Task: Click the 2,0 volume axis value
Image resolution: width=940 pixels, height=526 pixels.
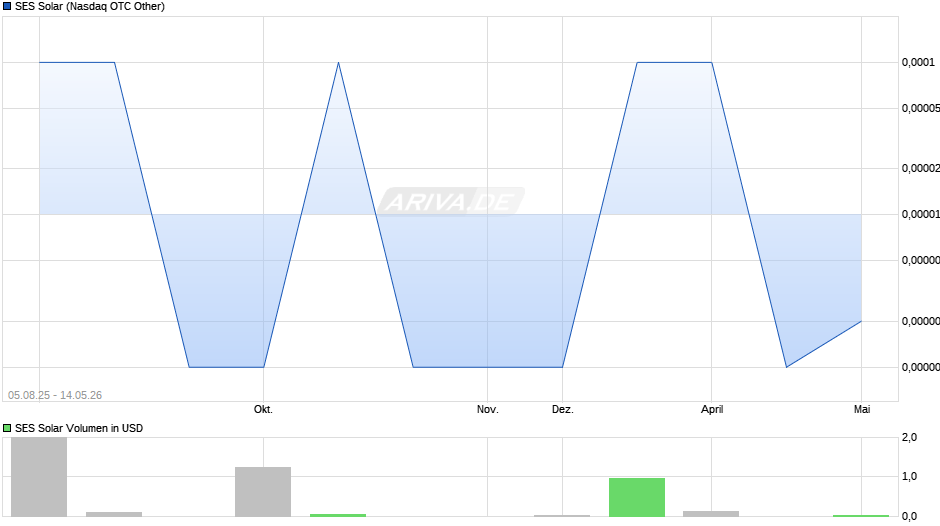Action: (x=909, y=438)
